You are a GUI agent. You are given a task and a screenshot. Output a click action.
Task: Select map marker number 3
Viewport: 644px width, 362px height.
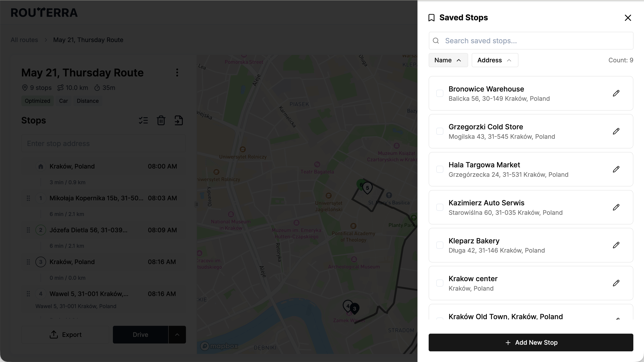pyautogui.click(x=354, y=309)
